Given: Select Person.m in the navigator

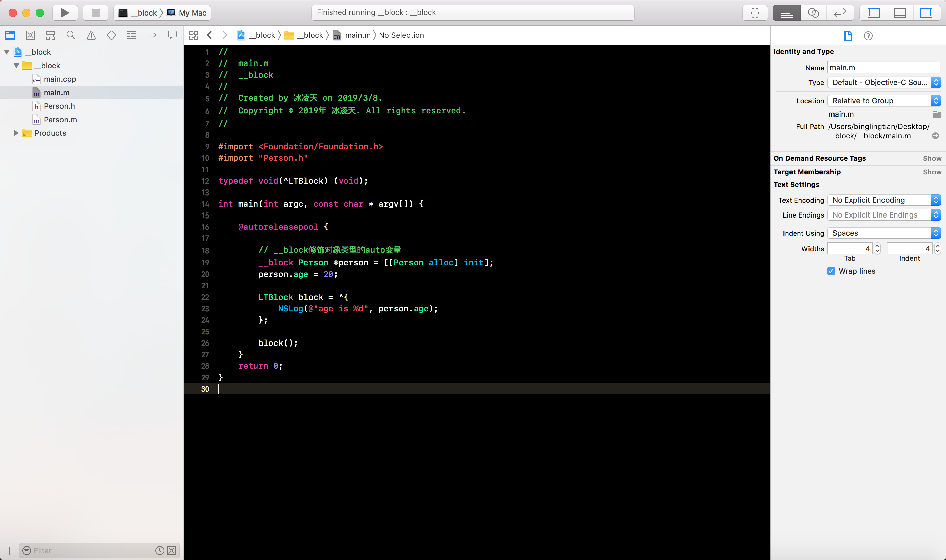Looking at the screenshot, I should (60, 120).
